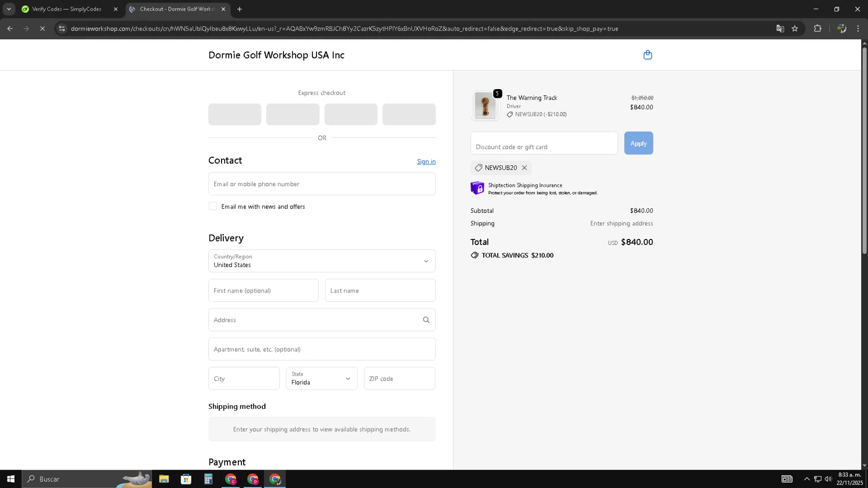Open Microsoft Store from the taskbar

coord(186,479)
